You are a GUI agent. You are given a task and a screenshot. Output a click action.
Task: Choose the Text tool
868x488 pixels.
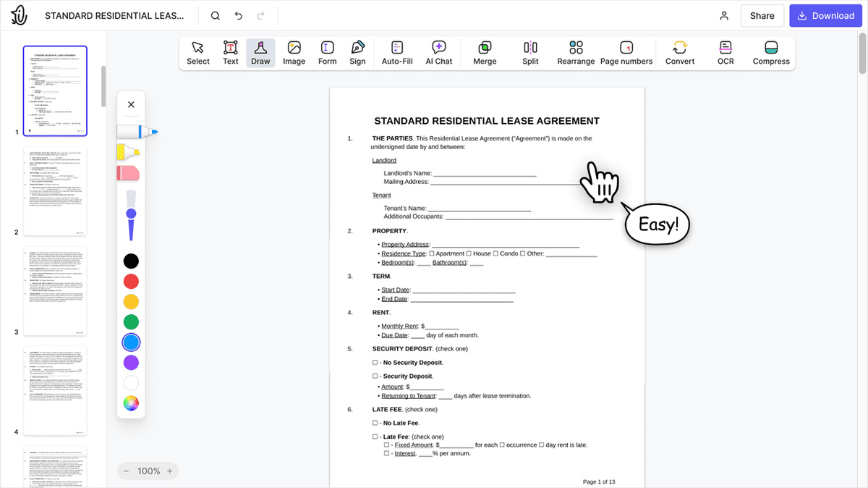tap(231, 54)
